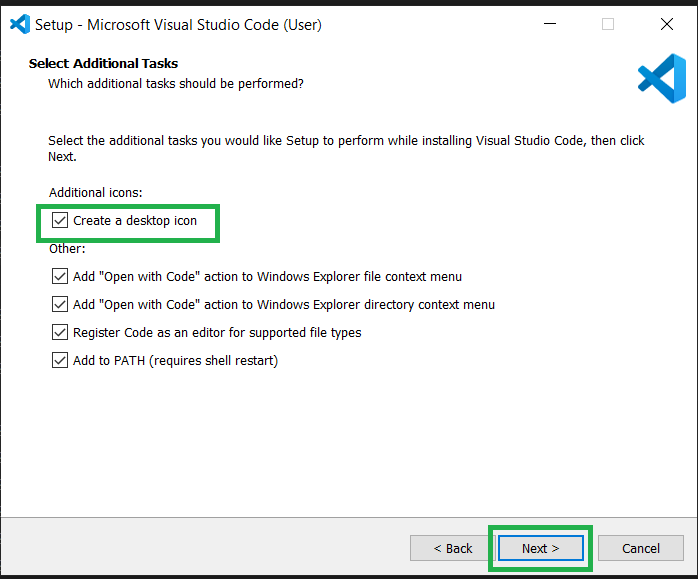This screenshot has width=698, height=579.
Task: Toggle Add to PATH checkbox
Action: click(x=60, y=360)
